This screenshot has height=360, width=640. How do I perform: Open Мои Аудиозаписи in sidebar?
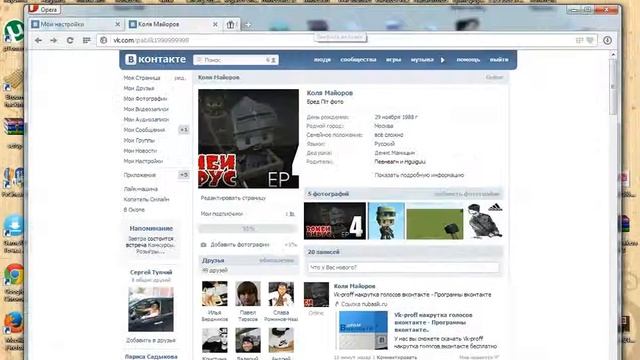(x=146, y=120)
